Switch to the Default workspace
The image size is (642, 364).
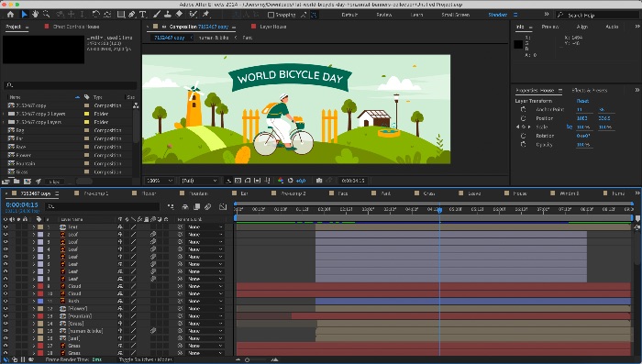[349, 15]
